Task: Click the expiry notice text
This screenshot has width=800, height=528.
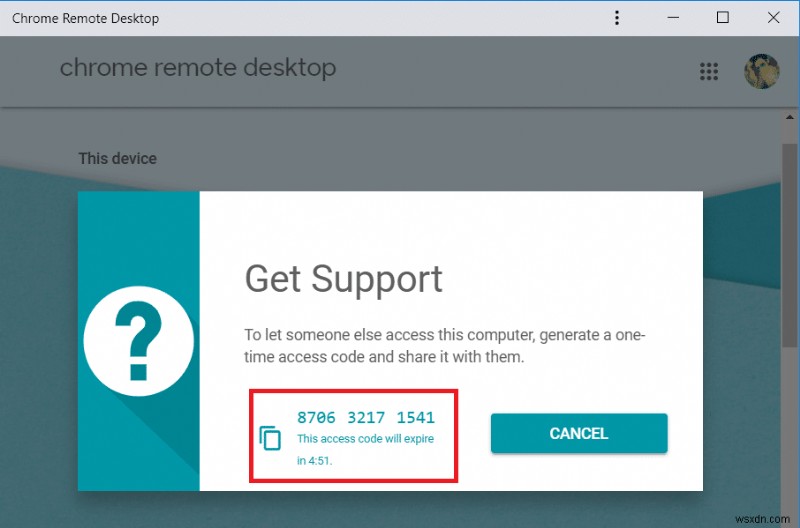Action: pyautogui.click(x=365, y=449)
